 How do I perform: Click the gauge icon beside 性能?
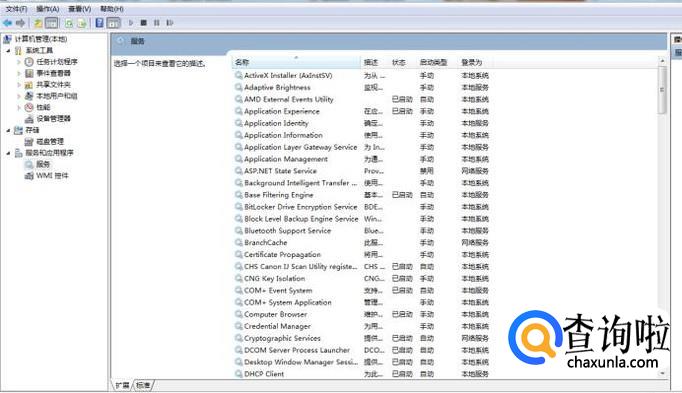(x=29, y=107)
